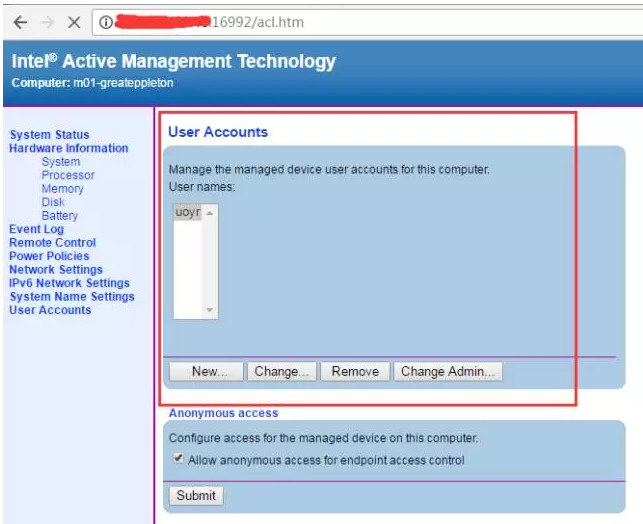Viewport: 643px width, 524px height.
Task: Open System Status page
Action: coord(50,134)
